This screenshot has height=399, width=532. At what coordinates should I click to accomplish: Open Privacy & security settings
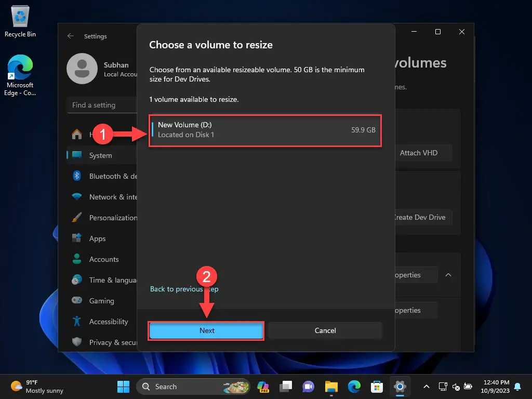click(x=102, y=342)
